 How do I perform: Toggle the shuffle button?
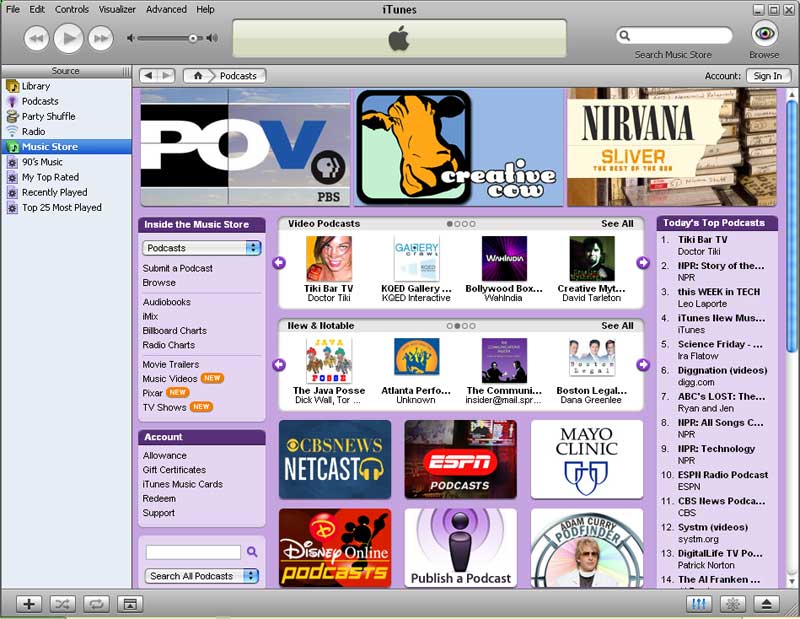63,604
